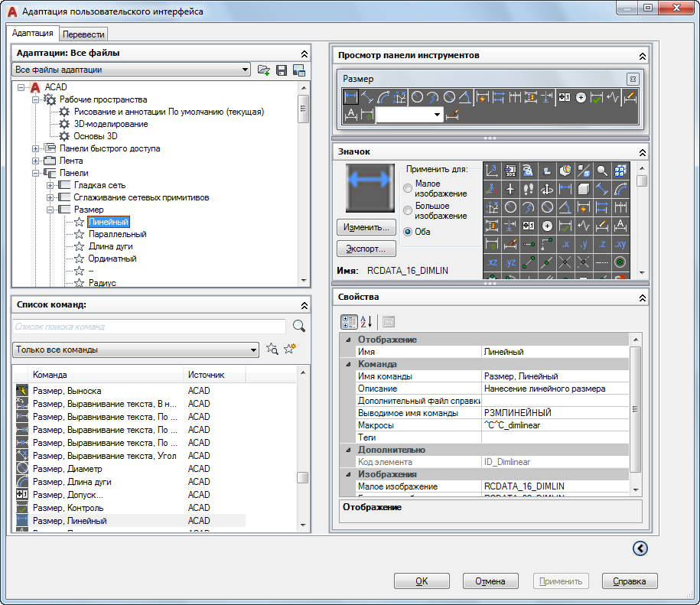
Task: Select the .xy point filter icon in grid
Action: coord(620,244)
